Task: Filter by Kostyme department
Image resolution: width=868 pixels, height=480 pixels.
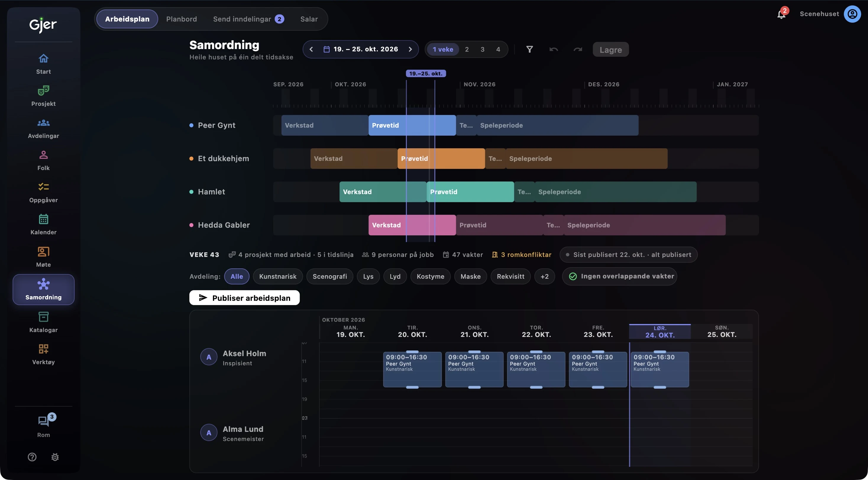Action: tap(430, 276)
